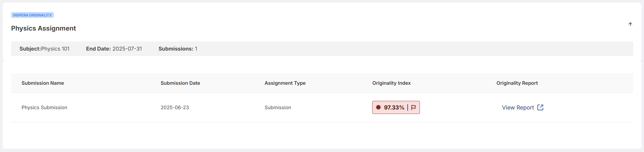Click the red flag icon in originality badge
The image size is (644, 152).
413,108
